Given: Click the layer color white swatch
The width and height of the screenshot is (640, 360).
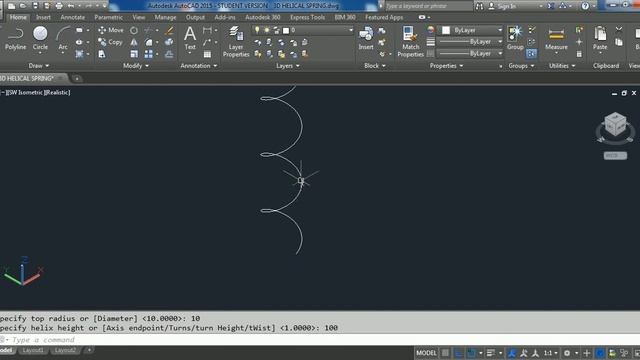Looking at the screenshot, I should pos(286,30).
